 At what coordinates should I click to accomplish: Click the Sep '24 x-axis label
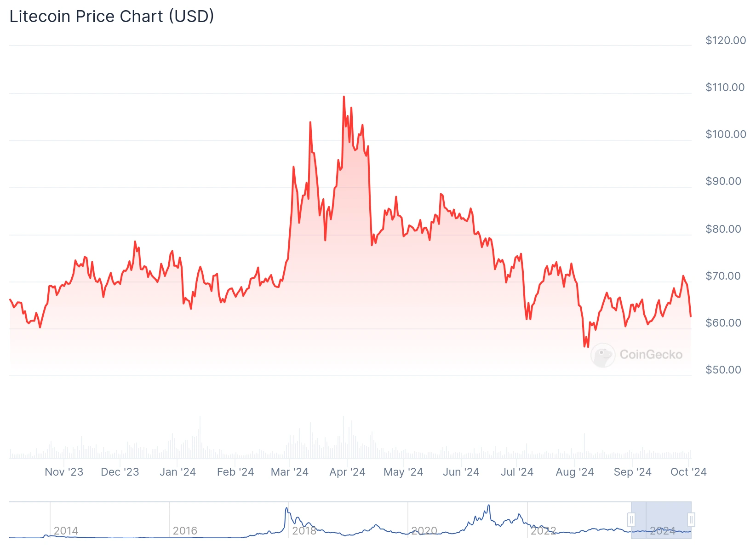pyautogui.click(x=632, y=472)
